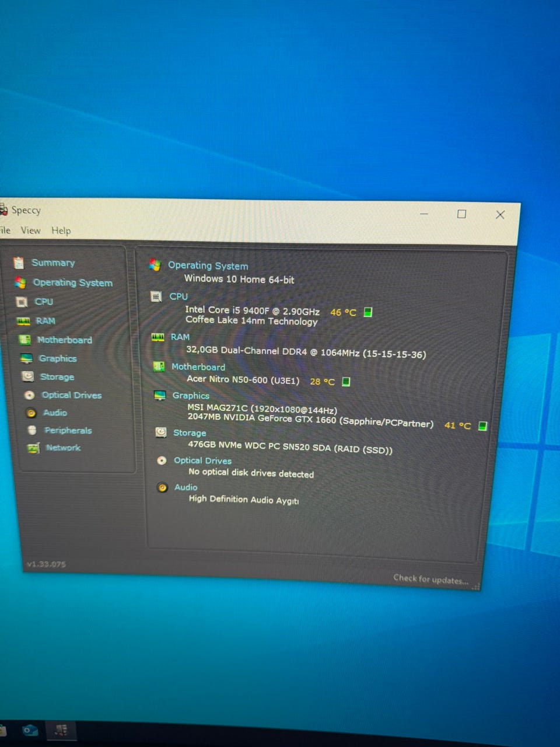This screenshot has width=560, height=747.
Task: Click the RAM stick icon in sidebar
Action: point(23,321)
